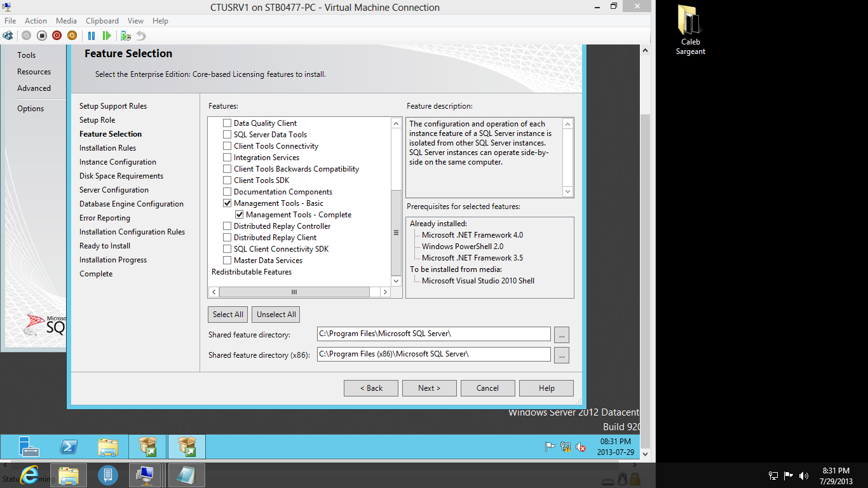Click the green Reset icon
Image resolution: width=868 pixels, height=488 pixels.
107,36
